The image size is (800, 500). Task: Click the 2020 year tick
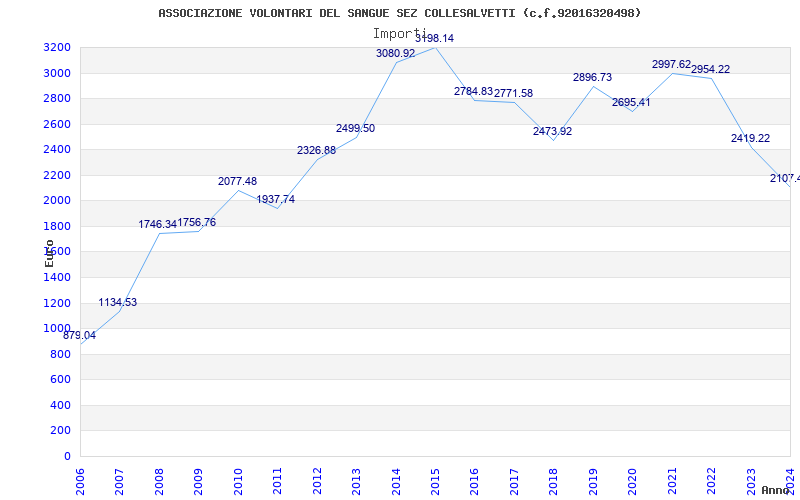coord(633,481)
